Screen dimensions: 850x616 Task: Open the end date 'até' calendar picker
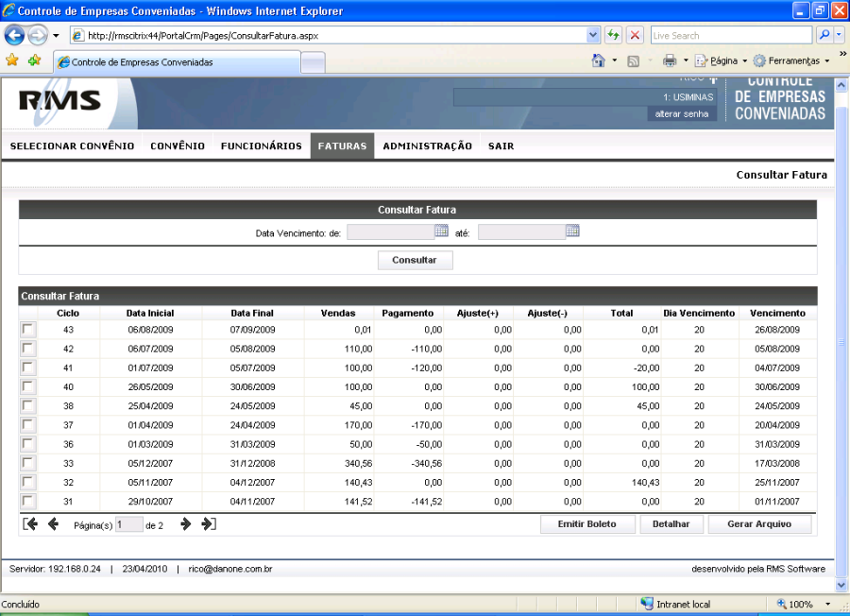click(x=572, y=231)
